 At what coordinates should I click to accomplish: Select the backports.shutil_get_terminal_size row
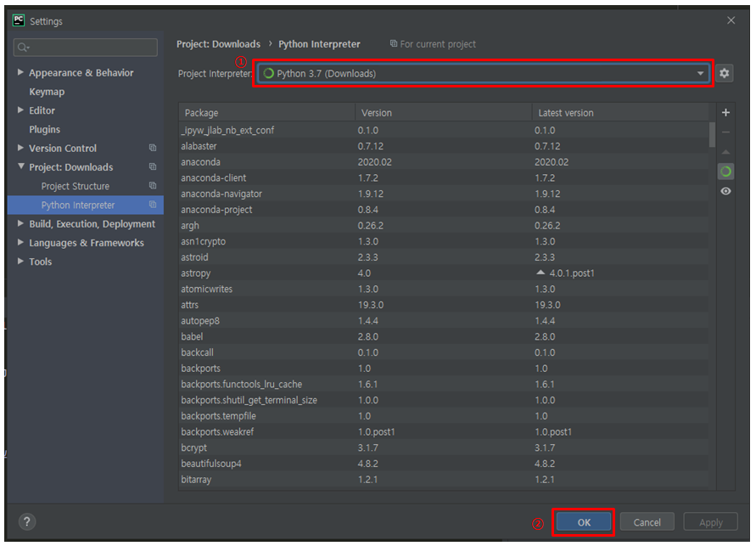(444, 400)
